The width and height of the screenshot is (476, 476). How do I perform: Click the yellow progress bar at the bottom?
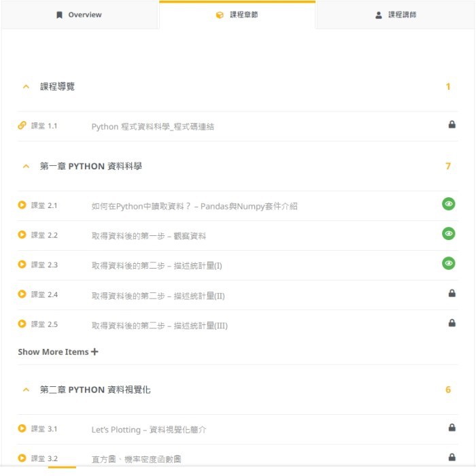[x=62, y=467]
